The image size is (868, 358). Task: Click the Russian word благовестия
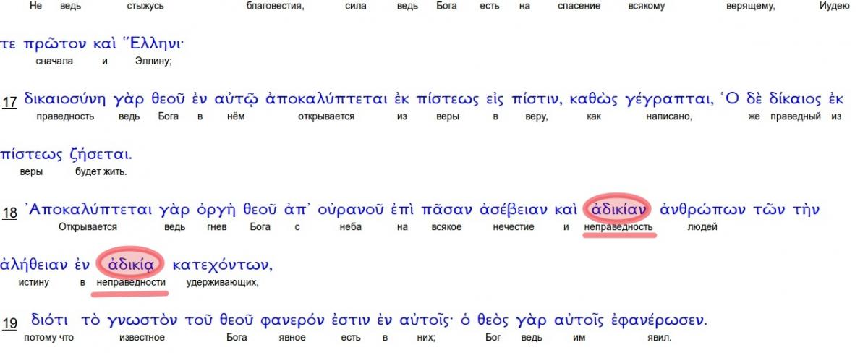pyautogui.click(x=275, y=7)
